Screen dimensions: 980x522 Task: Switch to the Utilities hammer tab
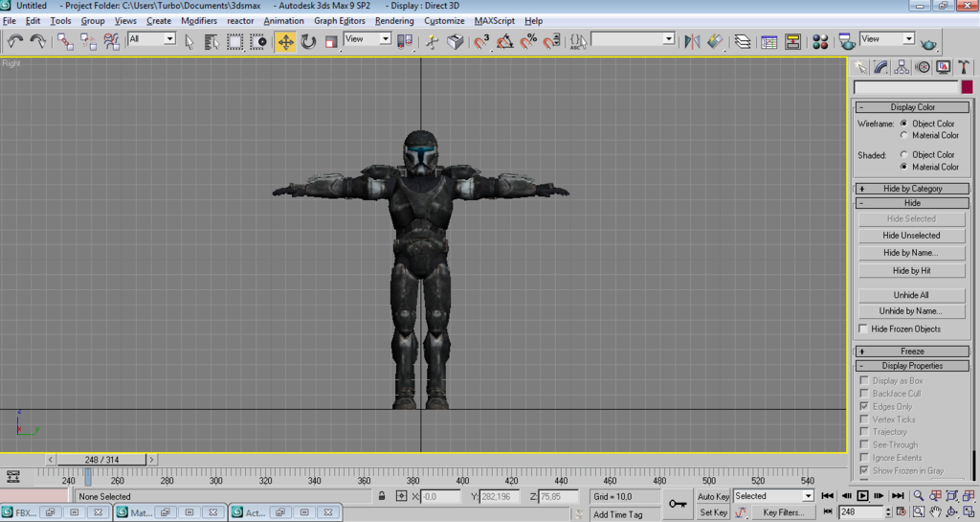pyautogui.click(x=964, y=67)
